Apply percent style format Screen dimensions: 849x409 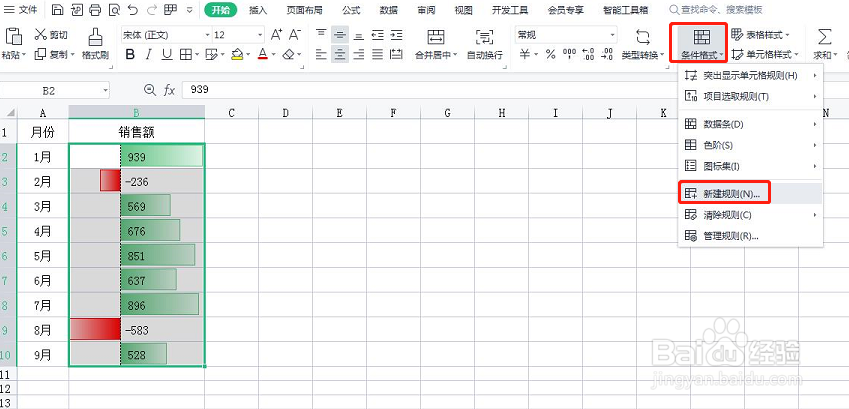551,54
